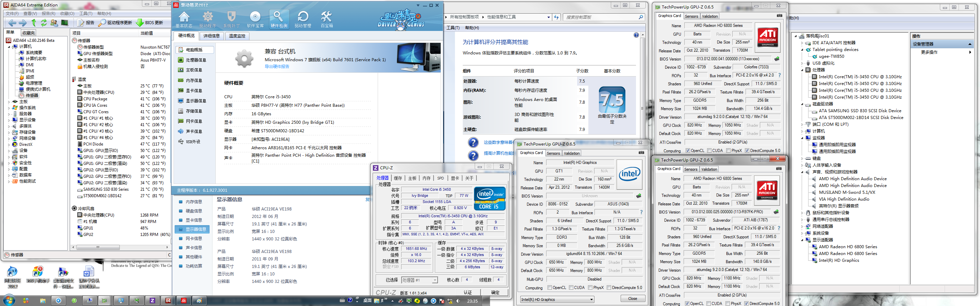Open Intel(R) HD Graphics dropdown in GPU-Z
The width and height of the screenshot is (980, 306).
[x=557, y=300]
